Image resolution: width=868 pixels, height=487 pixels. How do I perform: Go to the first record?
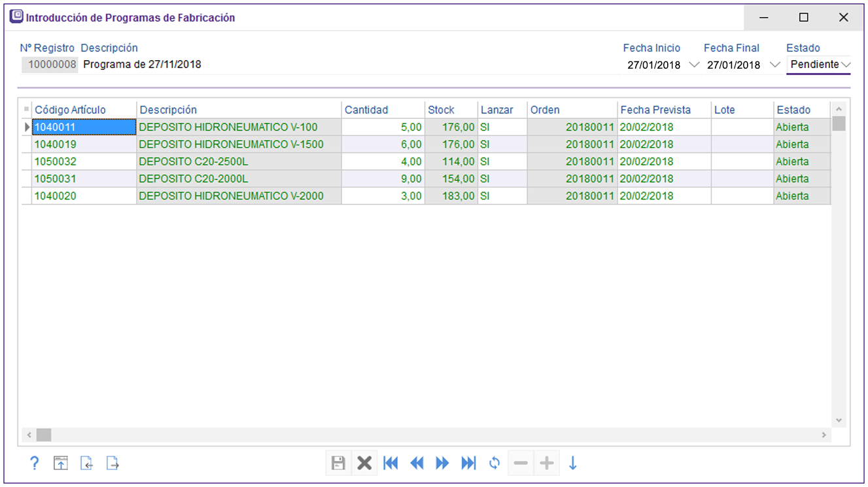pos(391,463)
